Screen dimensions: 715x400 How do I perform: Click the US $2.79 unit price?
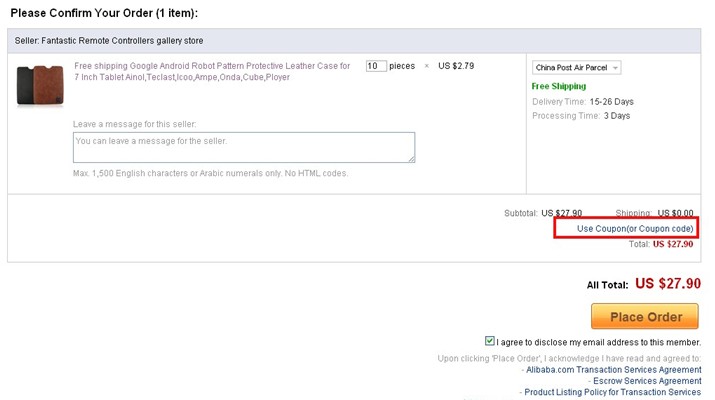(456, 66)
